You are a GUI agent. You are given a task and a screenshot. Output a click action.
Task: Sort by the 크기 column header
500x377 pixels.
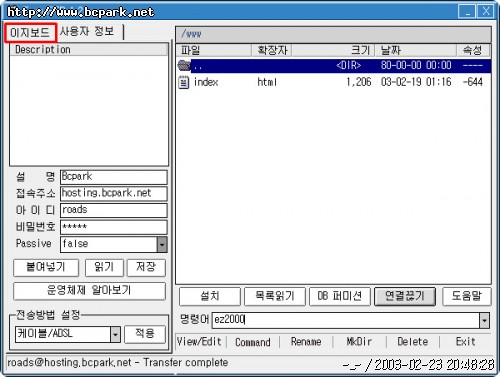tap(333, 51)
